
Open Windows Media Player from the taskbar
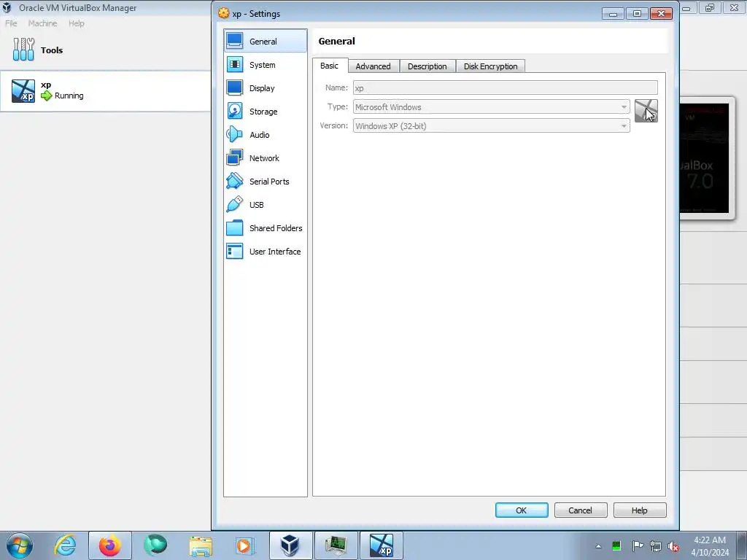pos(245,545)
